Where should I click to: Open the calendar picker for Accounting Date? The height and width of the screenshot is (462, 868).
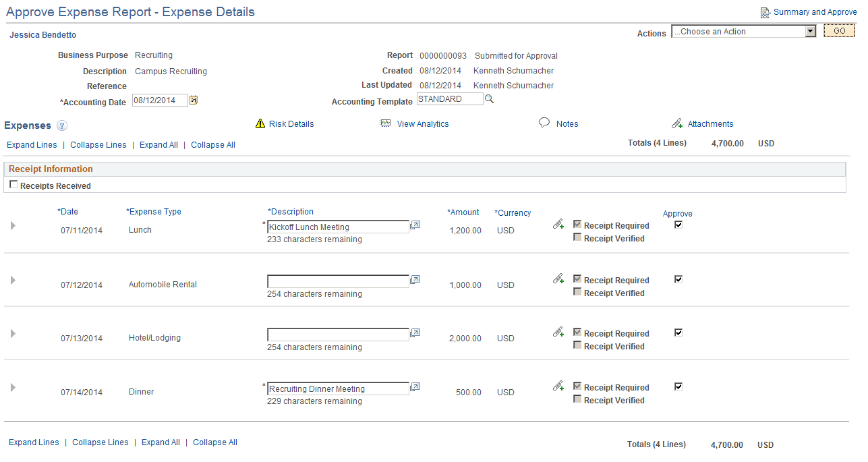(x=194, y=100)
